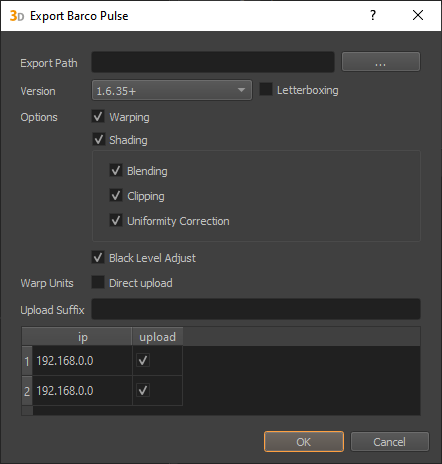
Task: Uncheck the Warping option
Action: (x=98, y=117)
